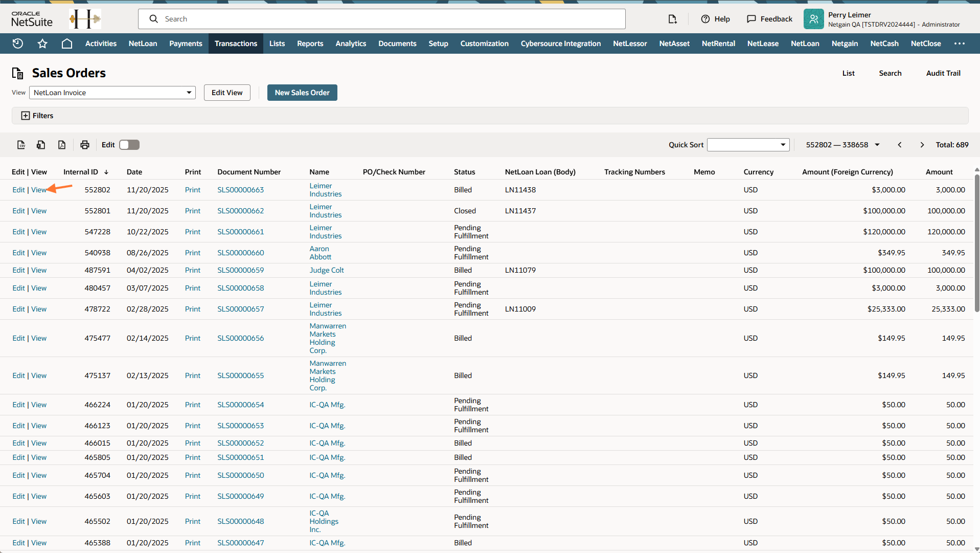Export the list as CSV
The width and height of the screenshot is (980, 553).
(21, 145)
